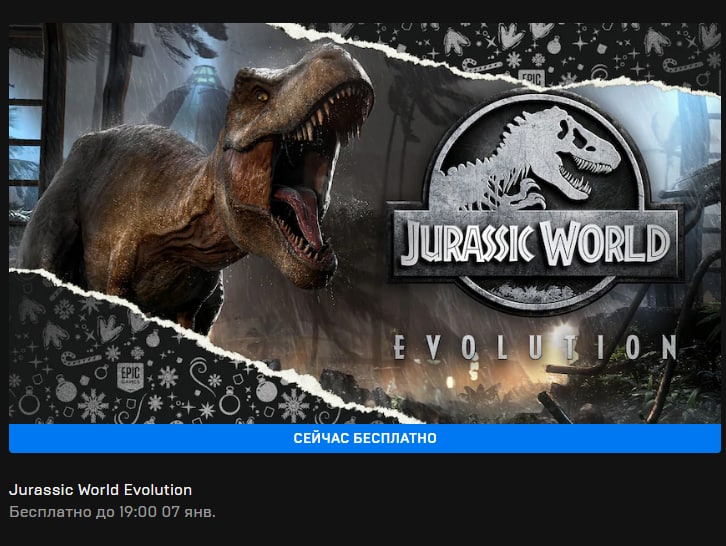Click the blue "СЕЙЧАС БЕСПЛАТНО" banner

point(365,438)
